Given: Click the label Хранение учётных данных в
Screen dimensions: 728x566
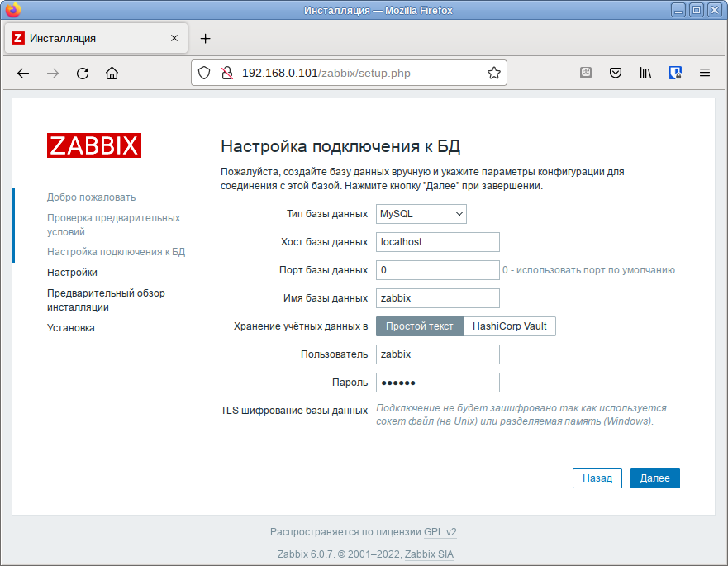Looking at the screenshot, I should click(301, 326).
